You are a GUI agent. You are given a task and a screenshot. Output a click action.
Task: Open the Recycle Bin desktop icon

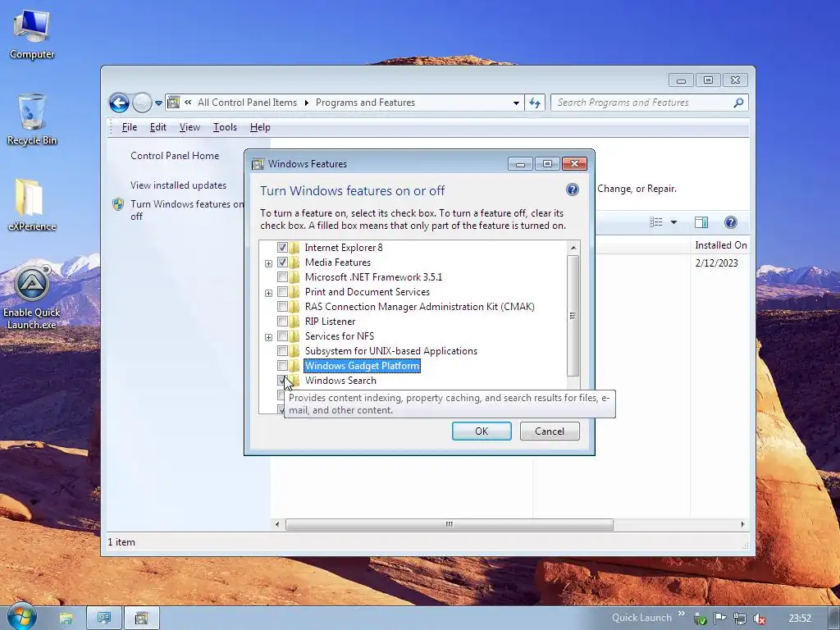32,119
